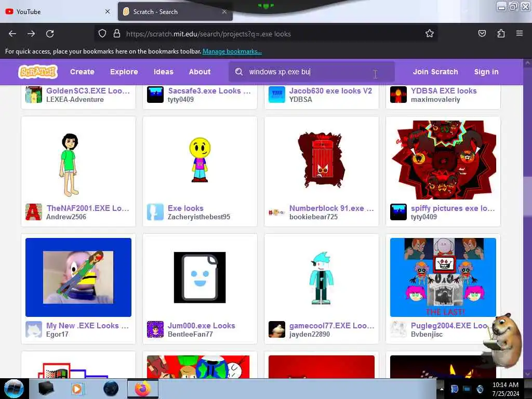Image resolution: width=532 pixels, height=399 pixels.
Task: Go back with the browser back arrow
Action: tap(12, 34)
